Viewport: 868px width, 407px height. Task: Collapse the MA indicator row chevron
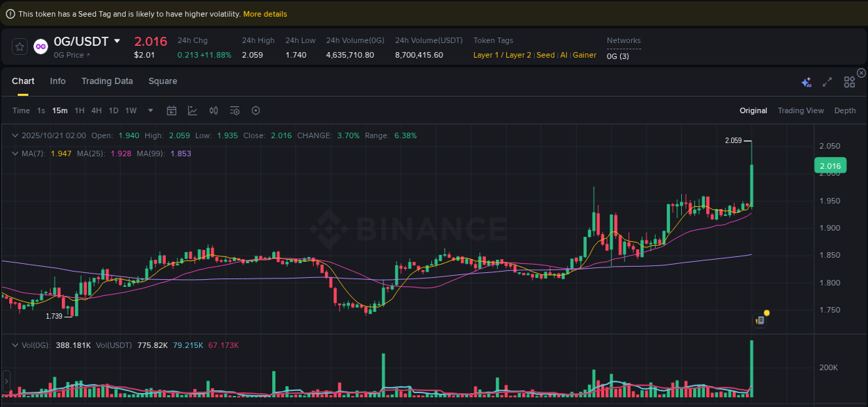[x=15, y=153]
